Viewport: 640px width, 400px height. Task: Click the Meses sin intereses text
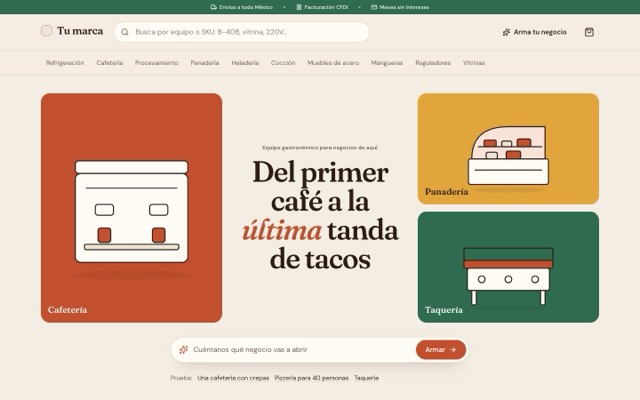pyautogui.click(x=404, y=7)
